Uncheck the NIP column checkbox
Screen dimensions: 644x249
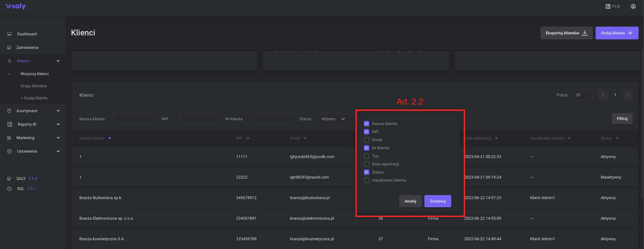coord(367,132)
